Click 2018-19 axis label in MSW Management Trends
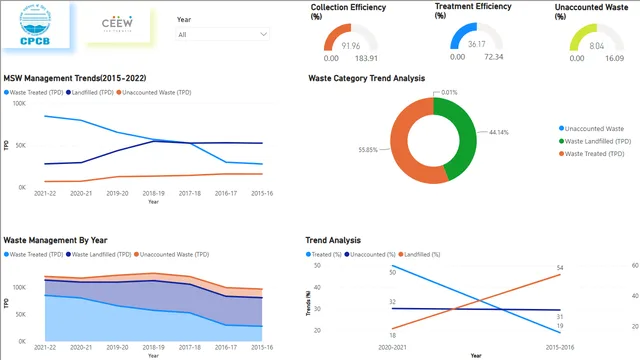This screenshot has width=640, height=360. pos(153,193)
